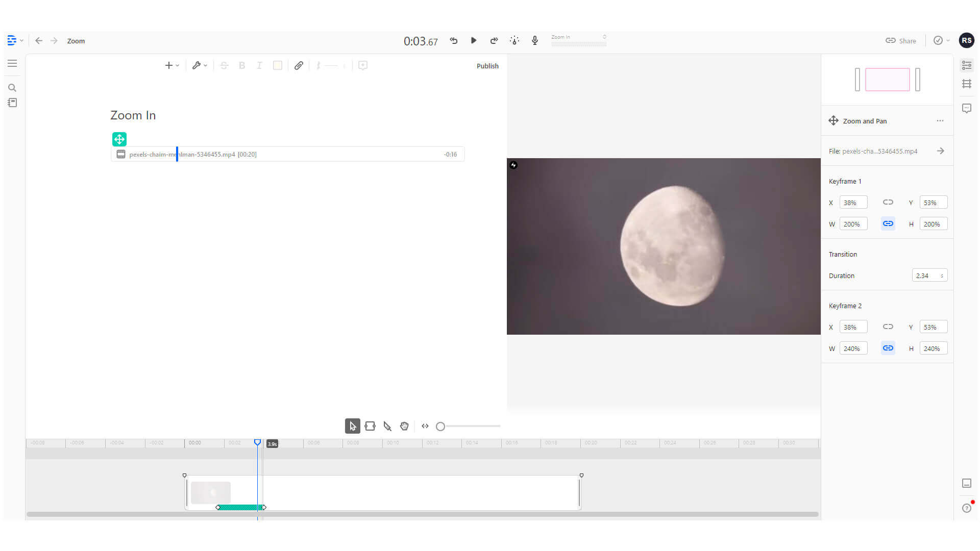
Task: Toggle bold formatting
Action: click(241, 65)
